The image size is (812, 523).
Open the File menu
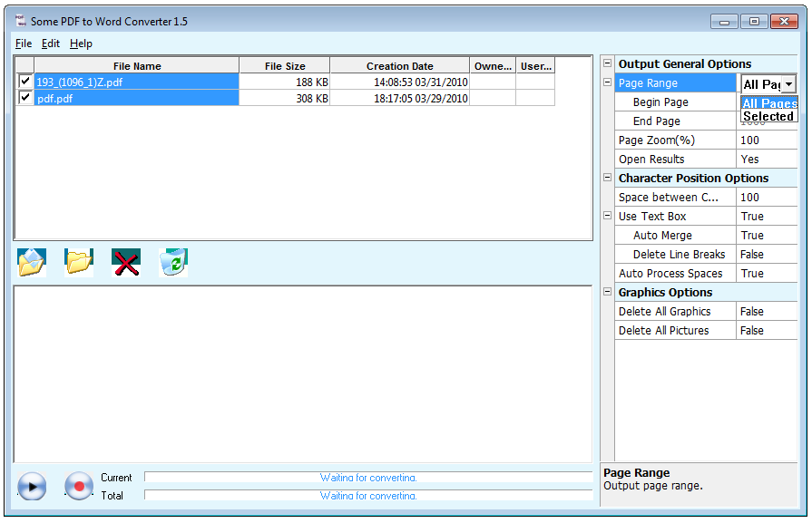pos(24,44)
